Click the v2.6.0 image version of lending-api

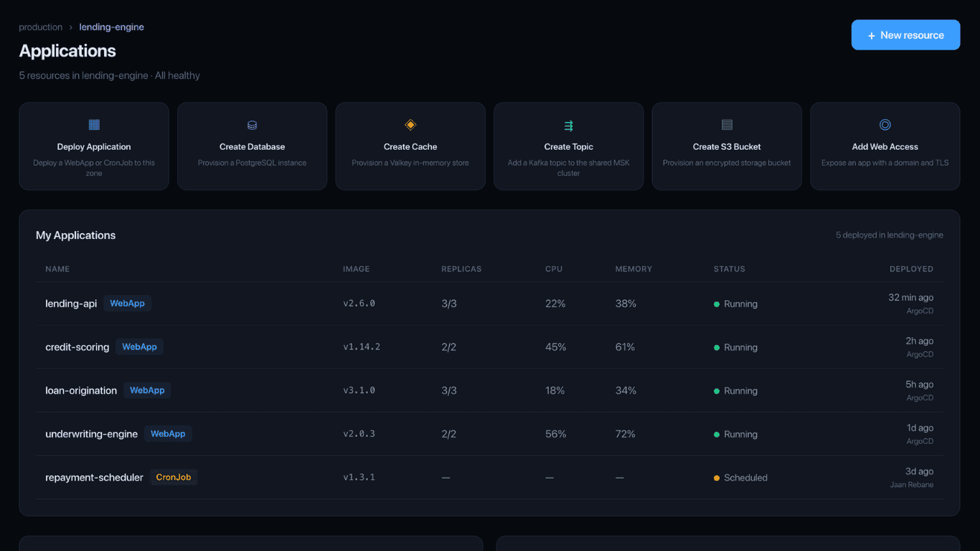359,303
